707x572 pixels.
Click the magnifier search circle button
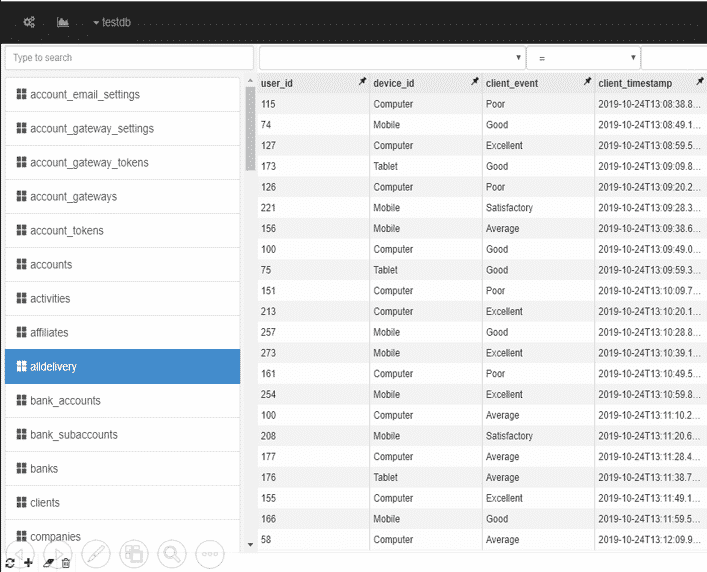point(172,554)
